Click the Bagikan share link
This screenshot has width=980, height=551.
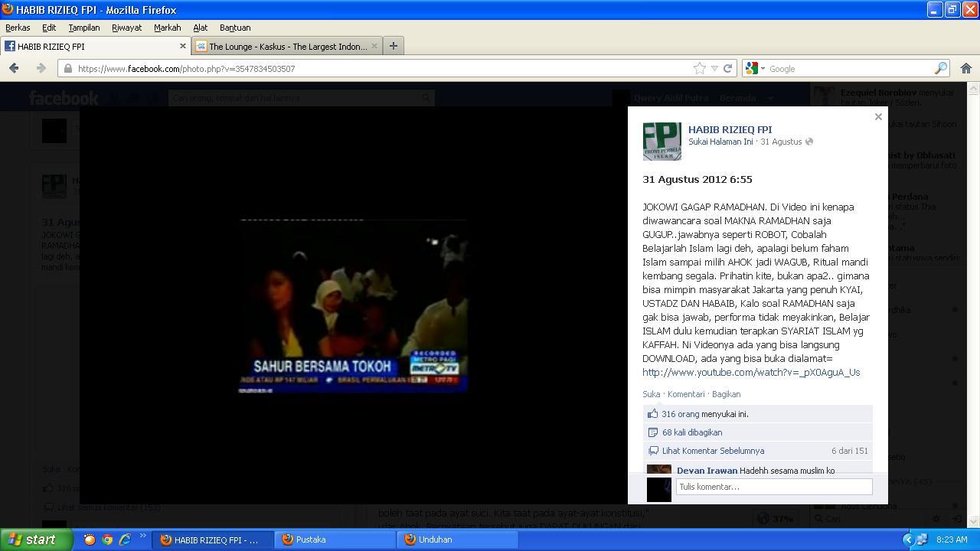[x=726, y=394]
